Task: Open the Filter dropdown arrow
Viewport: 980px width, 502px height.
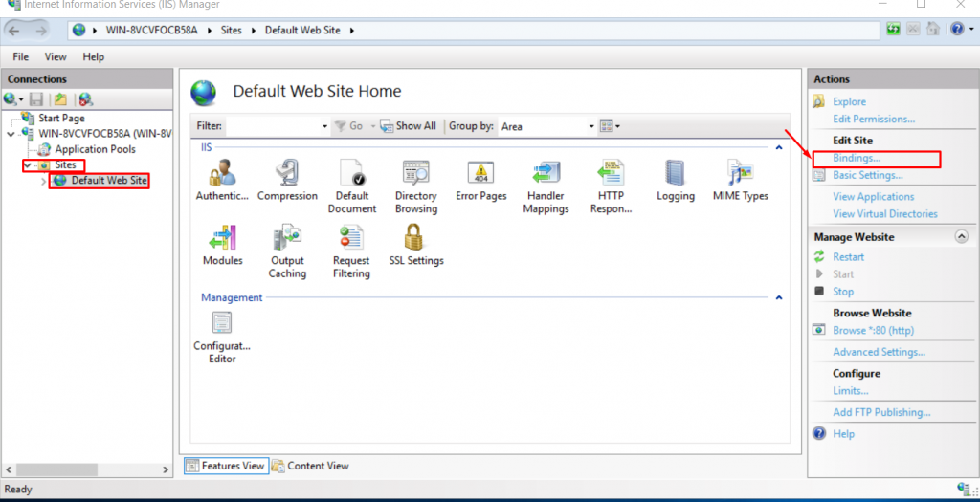Action: click(x=324, y=126)
